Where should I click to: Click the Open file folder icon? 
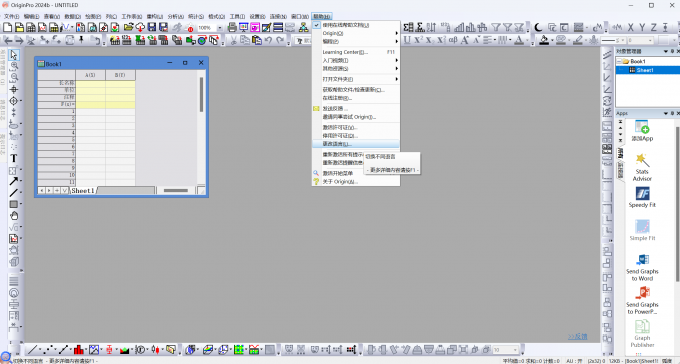[128, 27]
